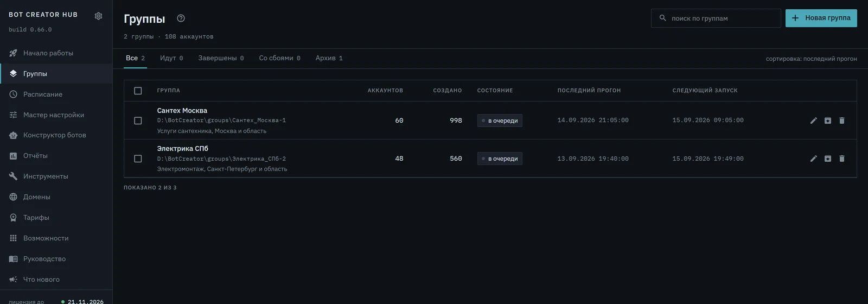
Task: Toggle the select-all checkbox in table header
Action: (138, 91)
